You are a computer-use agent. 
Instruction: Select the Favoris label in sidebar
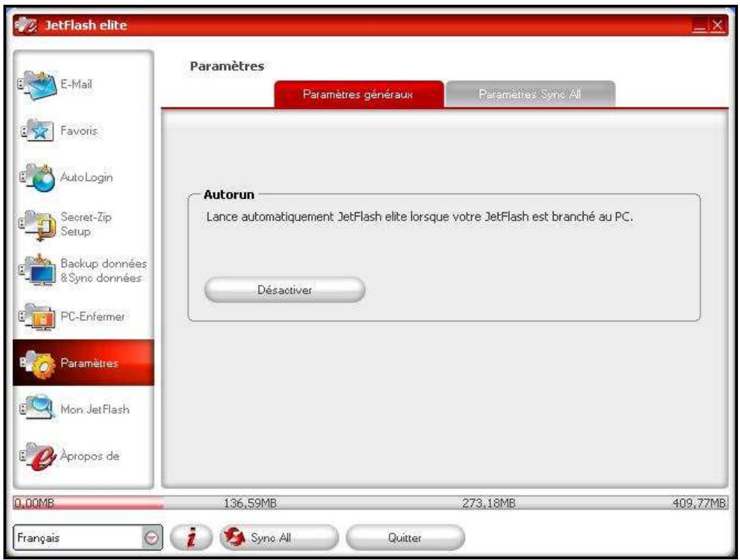pyautogui.click(x=79, y=130)
